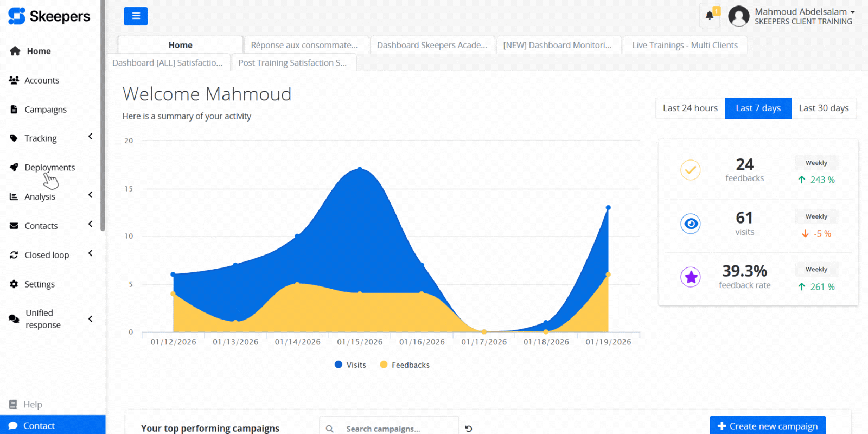Screen dimensions: 868x434
Task: Open the notifications bell
Action: pyautogui.click(x=709, y=16)
